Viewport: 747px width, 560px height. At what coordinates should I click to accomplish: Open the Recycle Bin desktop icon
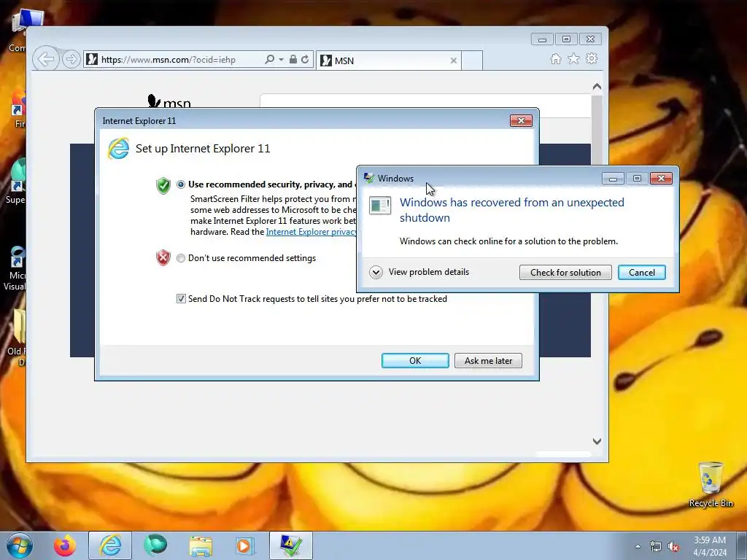coord(711,484)
